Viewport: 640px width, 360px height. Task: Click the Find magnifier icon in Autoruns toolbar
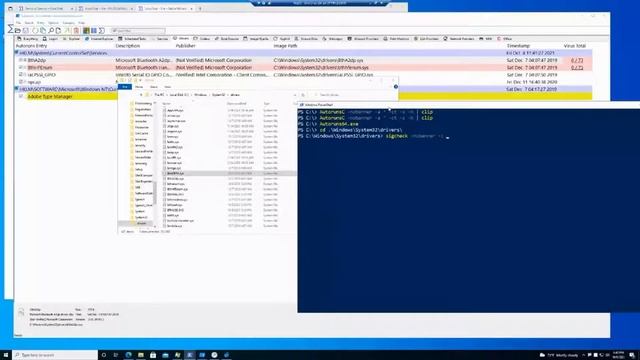coord(51,30)
